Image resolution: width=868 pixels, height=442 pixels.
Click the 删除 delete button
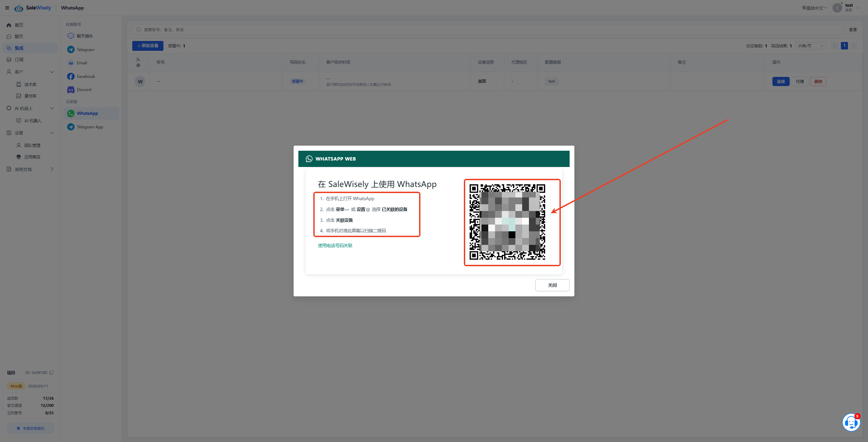[x=818, y=82]
